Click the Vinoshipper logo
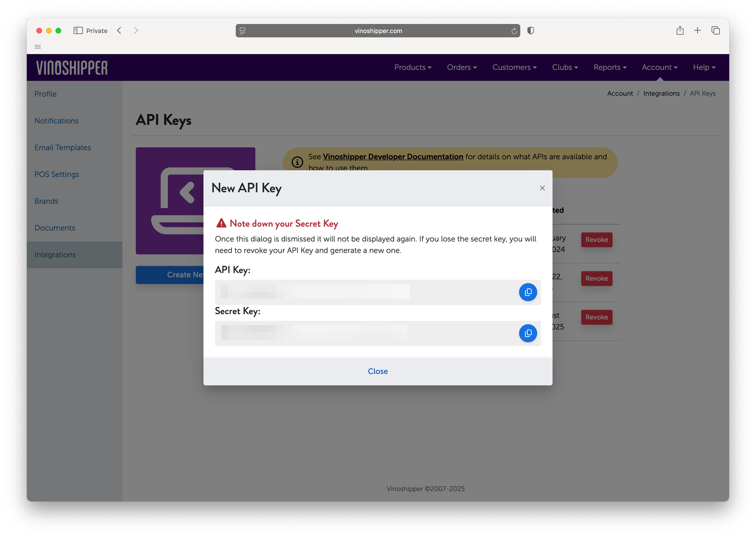The image size is (756, 537). pos(72,68)
